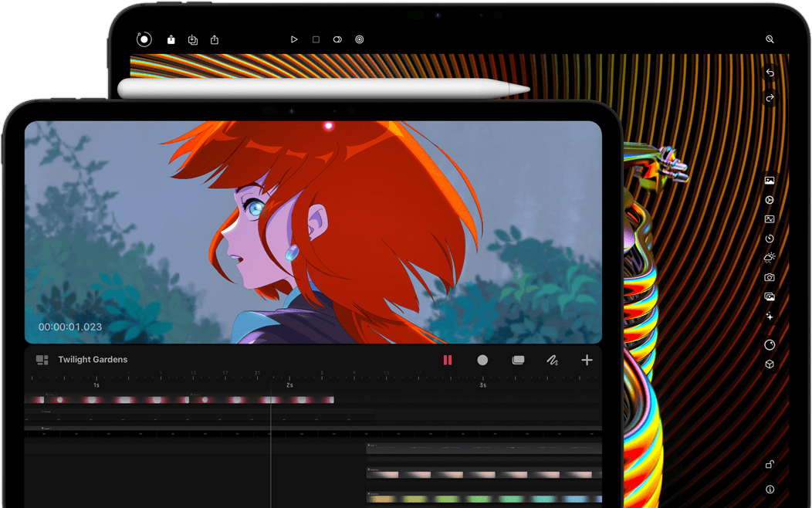
Task: Pause playback with the red pause button
Action: click(x=448, y=360)
